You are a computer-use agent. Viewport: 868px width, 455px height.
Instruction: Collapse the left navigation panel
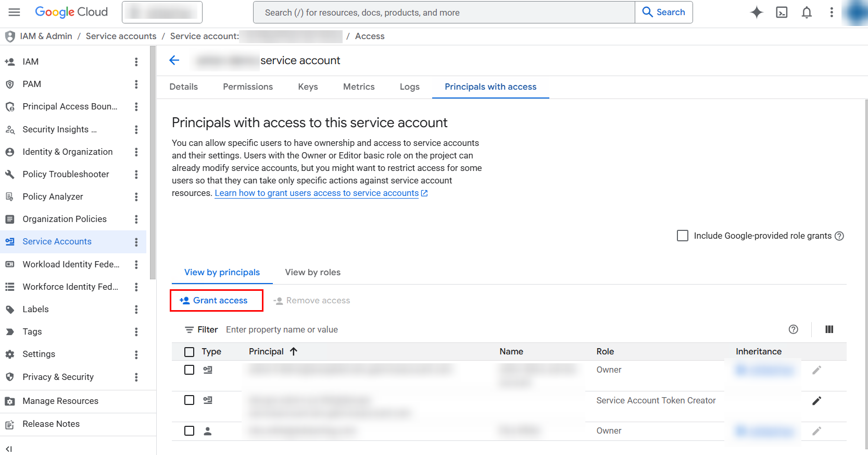[x=9, y=449]
